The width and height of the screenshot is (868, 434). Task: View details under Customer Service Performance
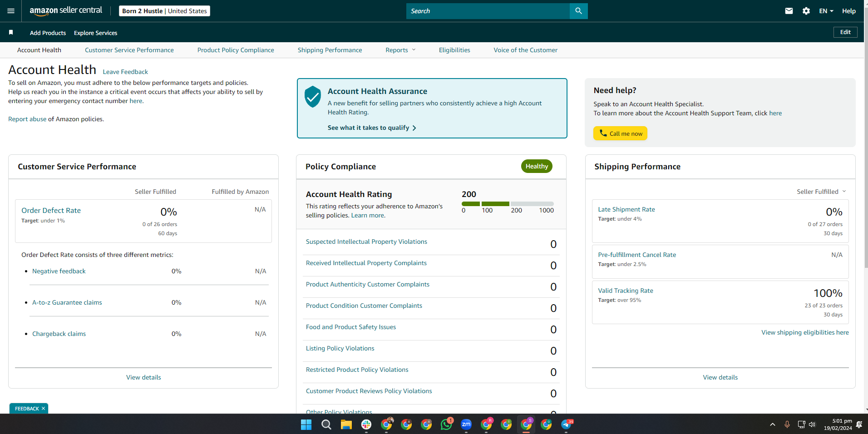(143, 377)
